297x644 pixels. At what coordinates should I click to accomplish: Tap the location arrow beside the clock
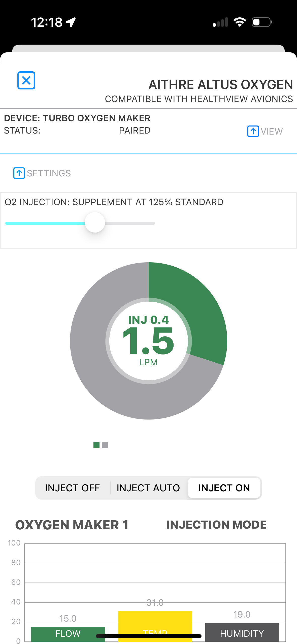click(71, 22)
